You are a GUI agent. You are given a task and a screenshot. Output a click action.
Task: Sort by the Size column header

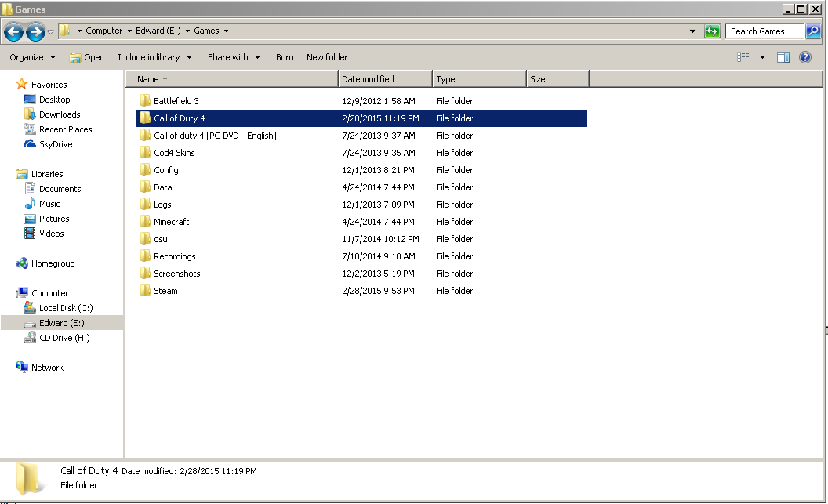click(x=557, y=79)
